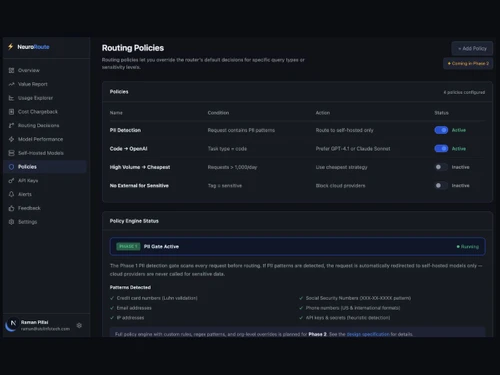Viewport: 500px width, 375px height.
Task: Enable the No External for Sensitive toggle
Action: (x=441, y=185)
